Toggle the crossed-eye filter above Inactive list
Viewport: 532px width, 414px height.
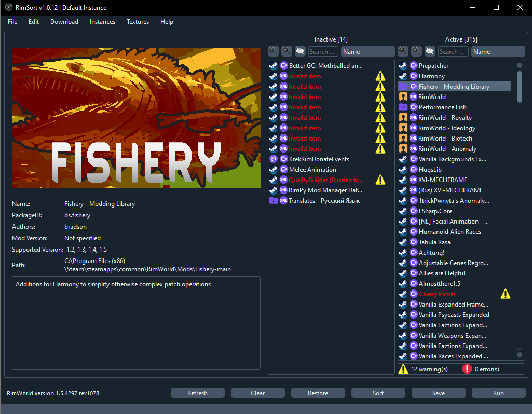point(300,51)
